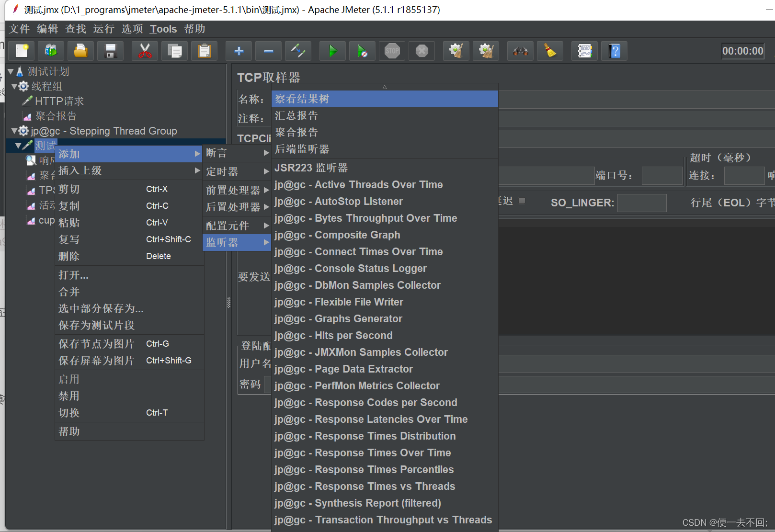This screenshot has height=532, width=775.
Task: Open the 查找 menu
Action: 76,29
